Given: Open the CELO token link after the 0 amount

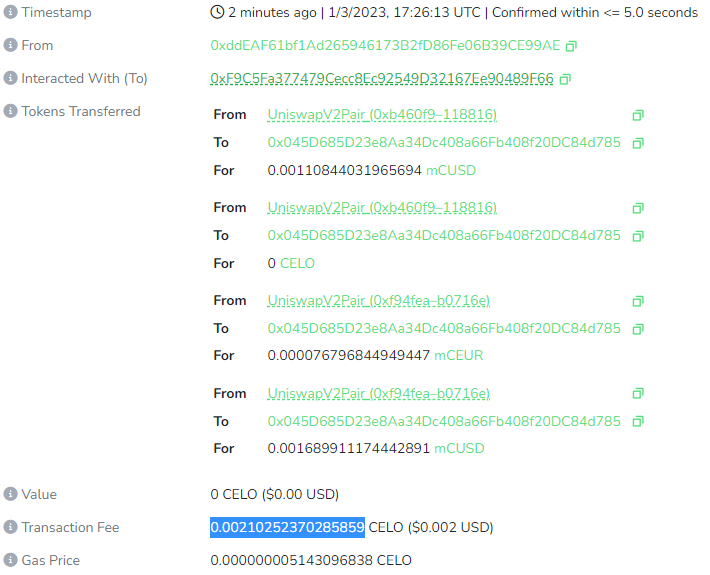Looking at the screenshot, I should click(x=297, y=263).
